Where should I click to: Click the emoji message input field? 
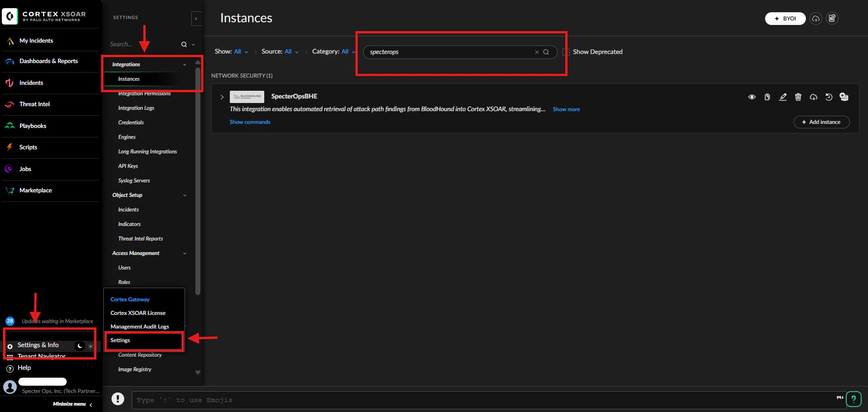408,400
